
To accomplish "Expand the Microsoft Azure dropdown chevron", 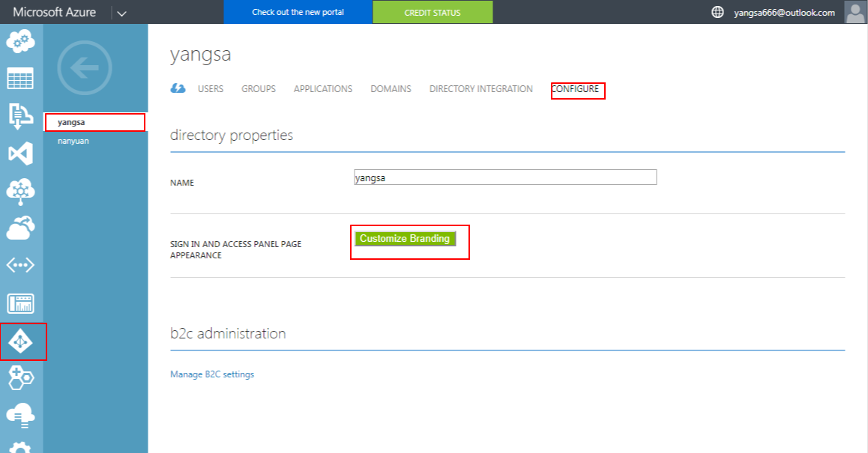I will (121, 13).
